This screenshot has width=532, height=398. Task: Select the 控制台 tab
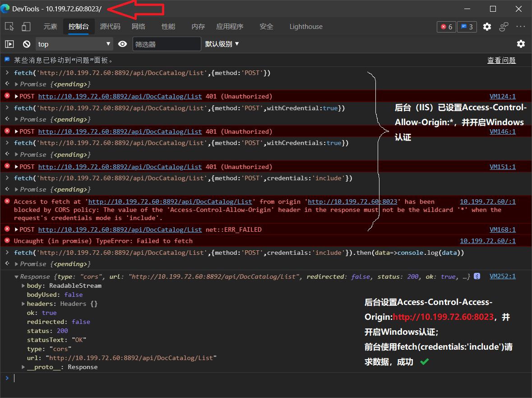(x=79, y=27)
